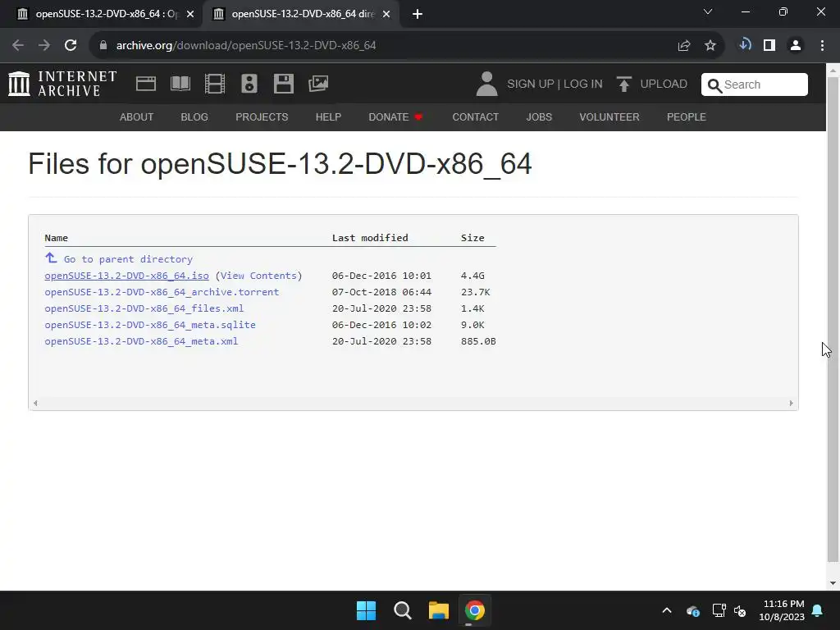This screenshot has width=840, height=630.
Task: Click the LOG IN link
Action: tap(583, 84)
